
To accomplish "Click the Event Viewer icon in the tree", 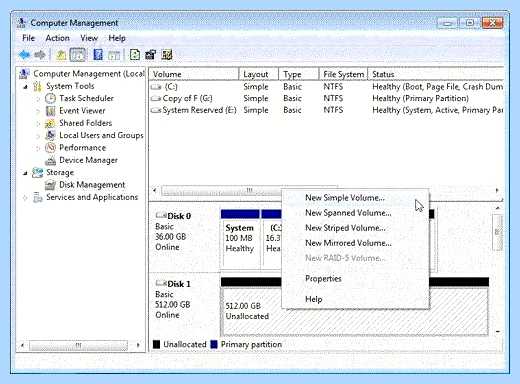I will point(50,111).
